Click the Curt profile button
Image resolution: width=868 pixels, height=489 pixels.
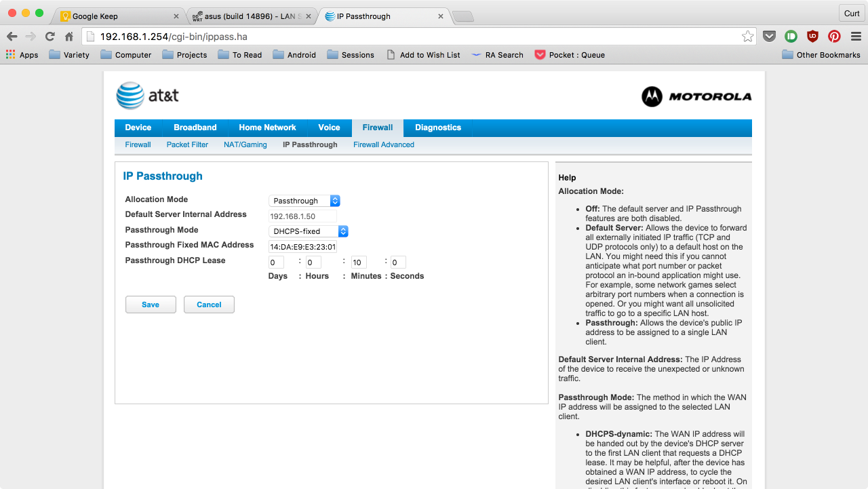tap(852, 14)
